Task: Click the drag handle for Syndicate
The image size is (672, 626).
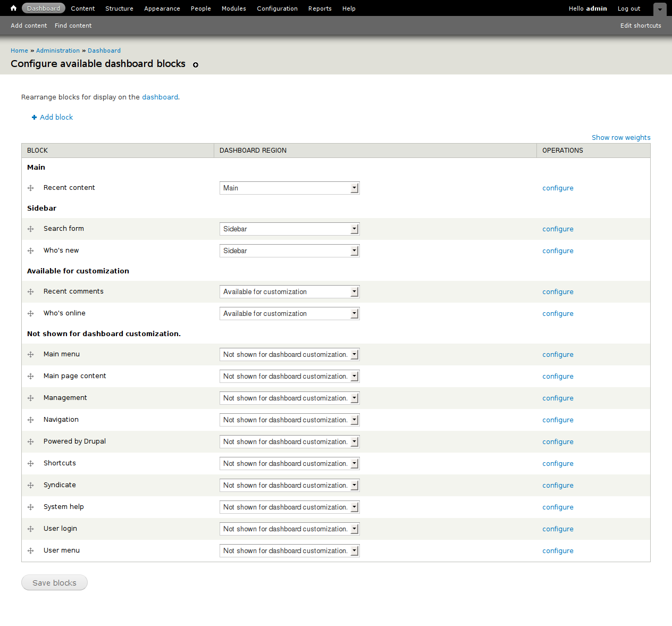Action: [31, 486]
